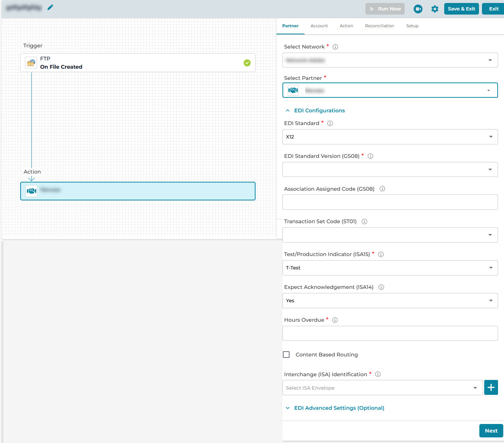504x443 pixels.
Task: Open the settings gear icon
Action: coord(435,9)
